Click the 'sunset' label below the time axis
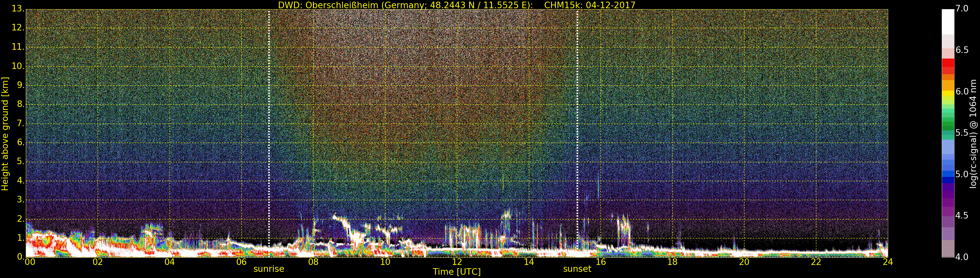Screen dimensions: 980x278 (577, 269)
